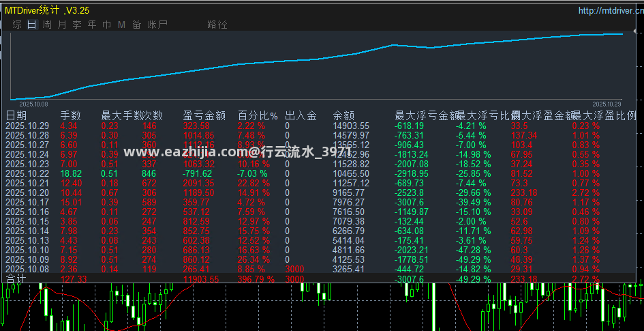Select the 2025.10.21 date row
644x331 pixels.
(x=27, y=183)
